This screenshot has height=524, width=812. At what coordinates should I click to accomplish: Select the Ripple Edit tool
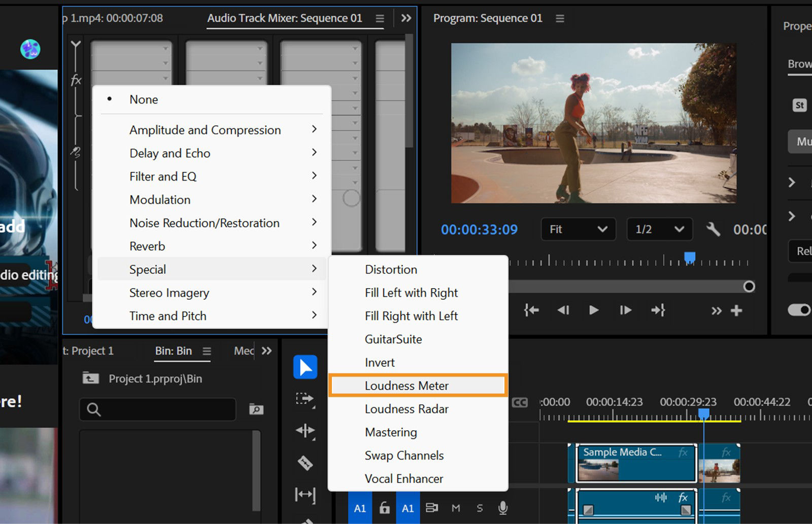(x=305, y=431)
